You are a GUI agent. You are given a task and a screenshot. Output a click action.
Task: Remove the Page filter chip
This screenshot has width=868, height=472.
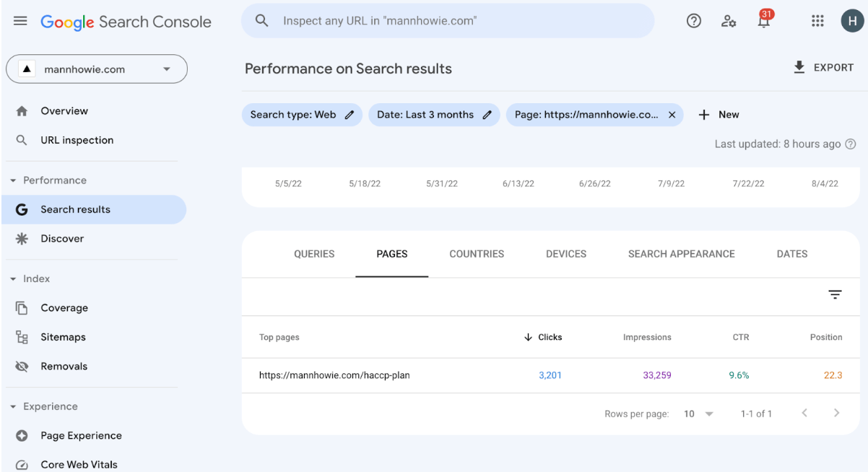point(672,115)
